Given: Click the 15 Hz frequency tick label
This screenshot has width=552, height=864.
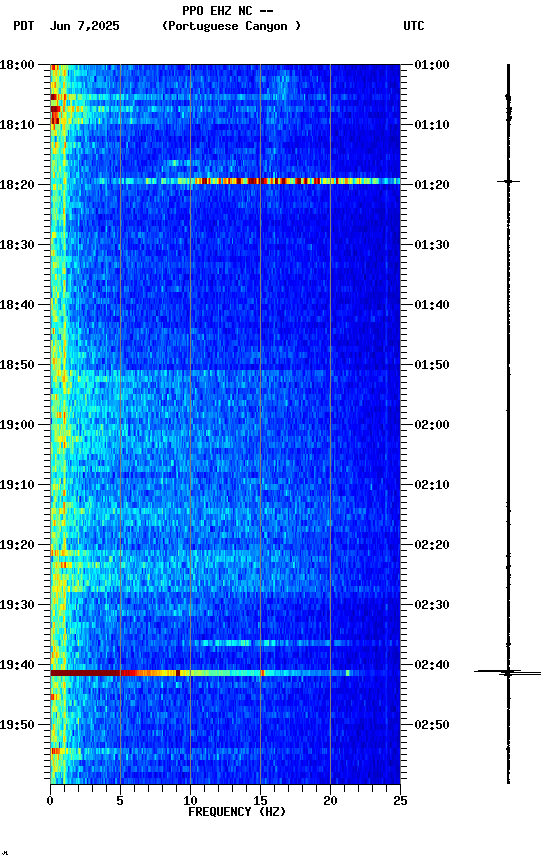Looking at the screenshot, I should [x=260, y=801].
